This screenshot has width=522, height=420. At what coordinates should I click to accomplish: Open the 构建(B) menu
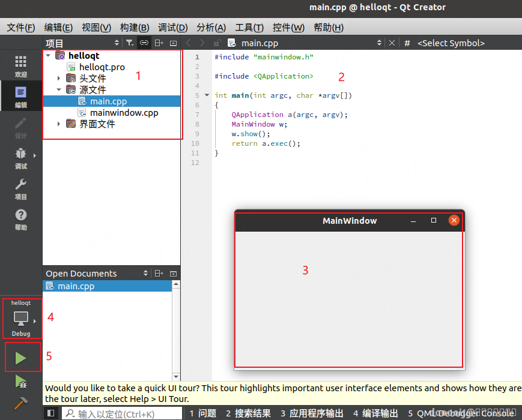click(135, 27)
